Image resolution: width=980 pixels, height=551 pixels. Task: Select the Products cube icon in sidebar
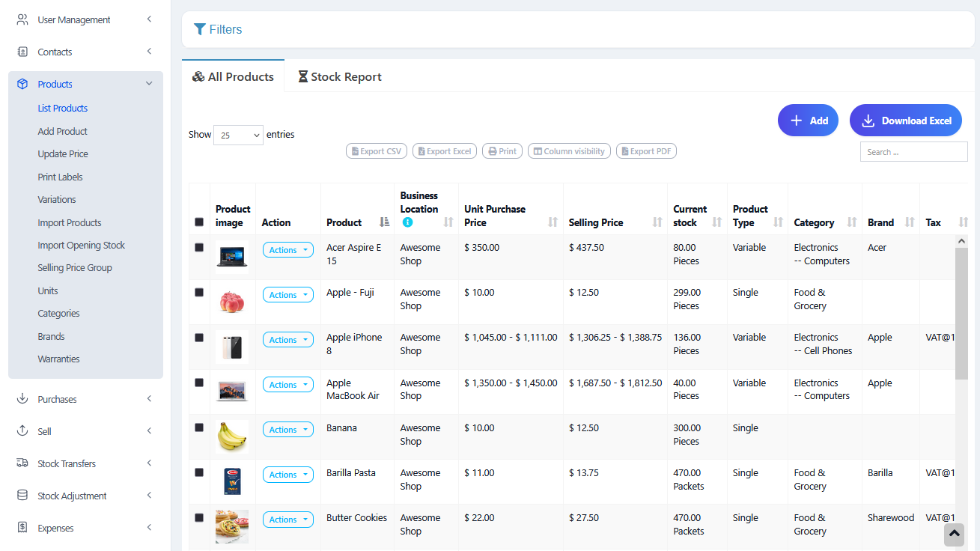[22, 83]
